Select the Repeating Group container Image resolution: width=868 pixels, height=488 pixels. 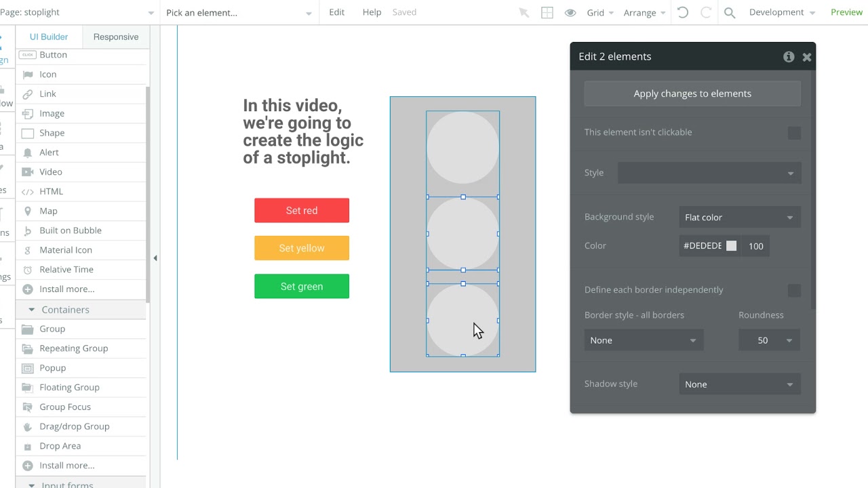coord(73,348)
